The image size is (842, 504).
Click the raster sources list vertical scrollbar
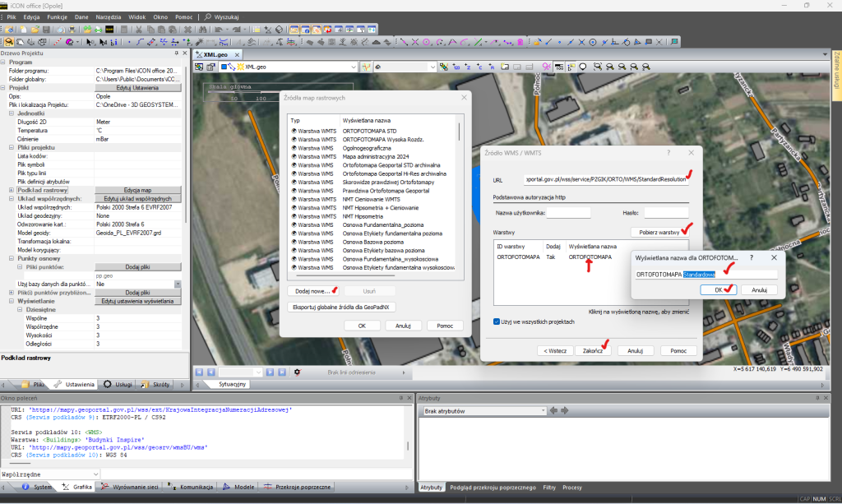tap(459, 132)
